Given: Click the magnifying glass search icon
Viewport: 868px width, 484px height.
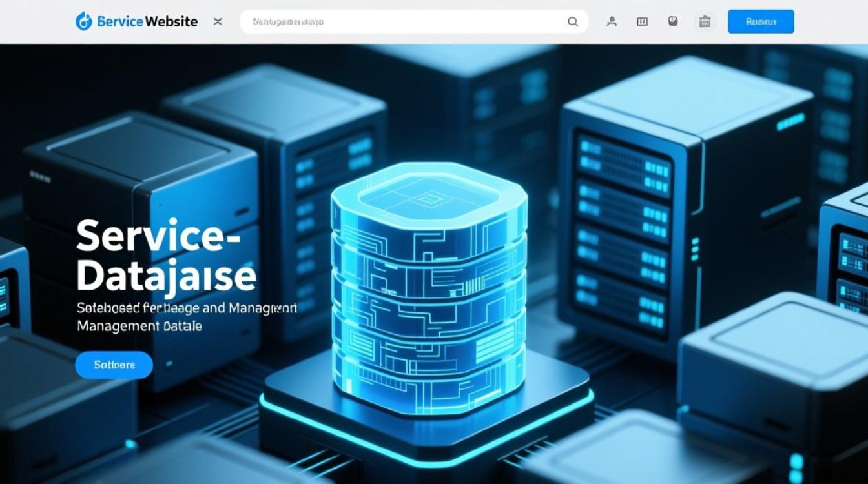Looking at the screenshot, I should coord(572,21).
